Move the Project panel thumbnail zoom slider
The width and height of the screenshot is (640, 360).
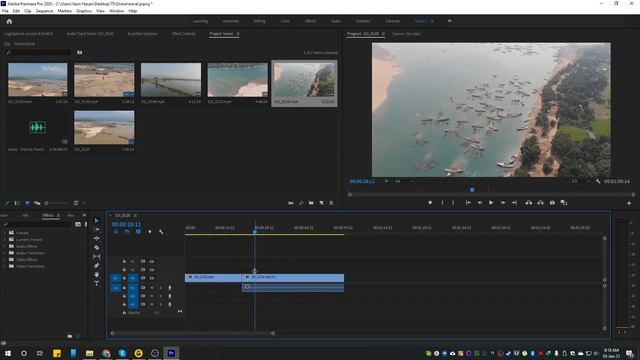[47, 203]
